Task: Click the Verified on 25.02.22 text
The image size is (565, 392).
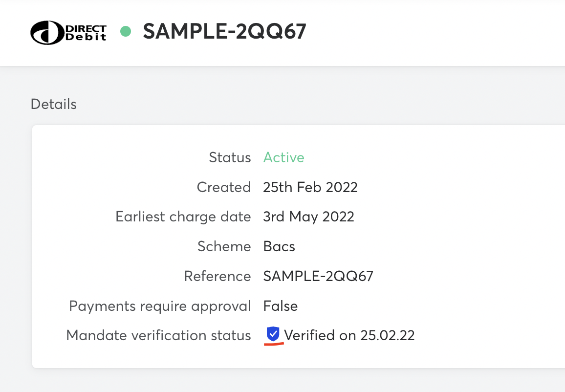Action: 349,335
